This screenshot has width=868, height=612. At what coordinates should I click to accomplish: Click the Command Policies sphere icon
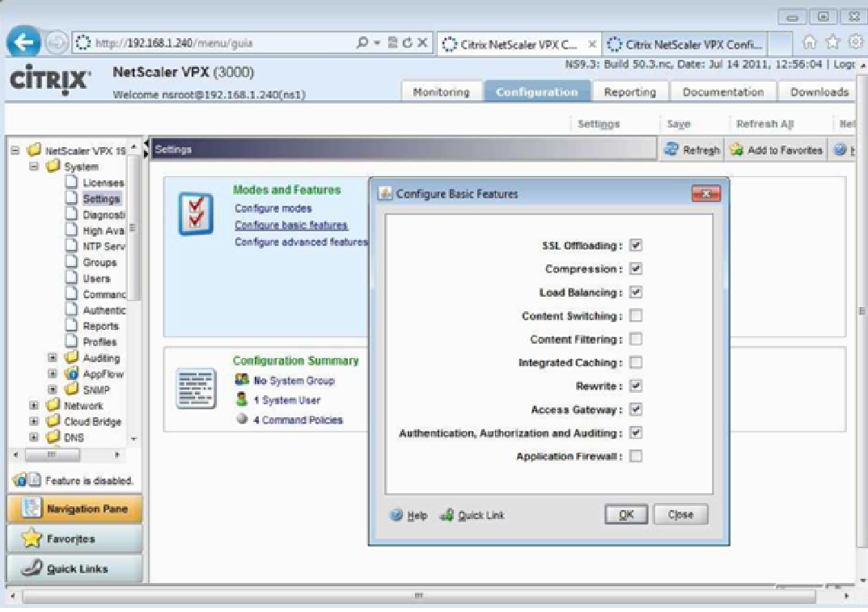pos(241,419)
